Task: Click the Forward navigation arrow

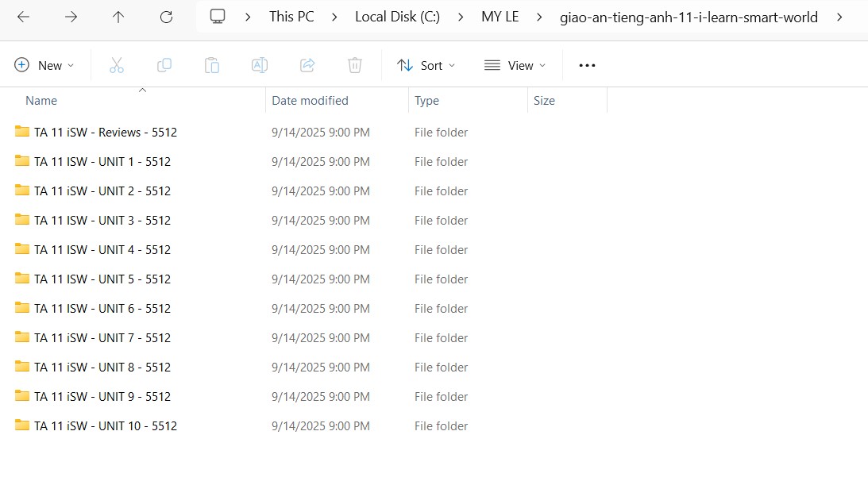Action: pos(71,17)
